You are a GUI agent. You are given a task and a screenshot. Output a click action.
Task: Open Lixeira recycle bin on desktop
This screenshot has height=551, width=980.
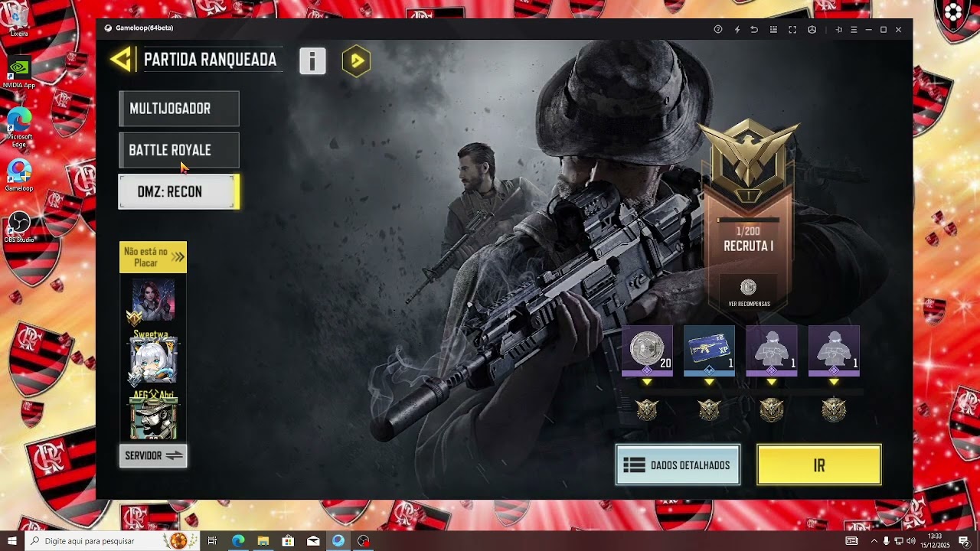pos(19,21)
